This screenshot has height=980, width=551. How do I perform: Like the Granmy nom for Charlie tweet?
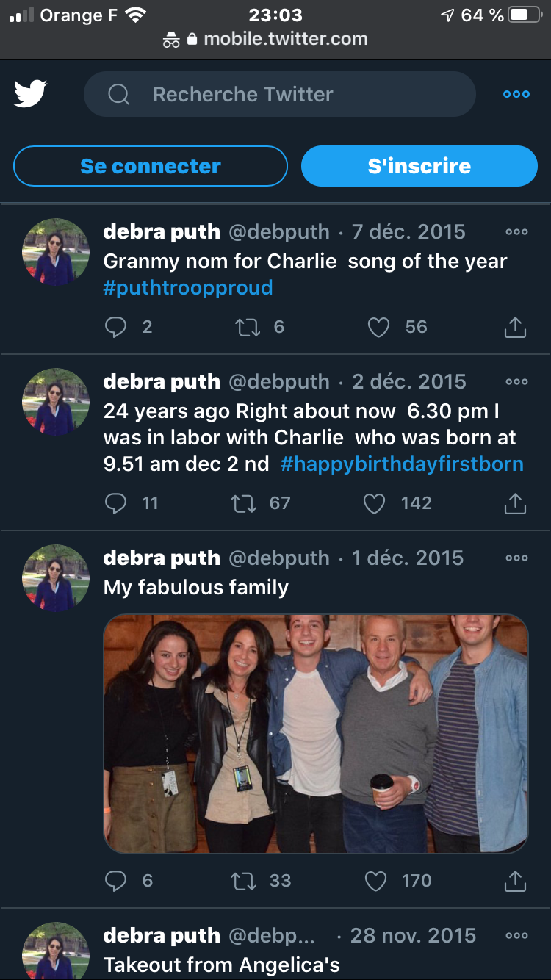click(x=378, y=327)
